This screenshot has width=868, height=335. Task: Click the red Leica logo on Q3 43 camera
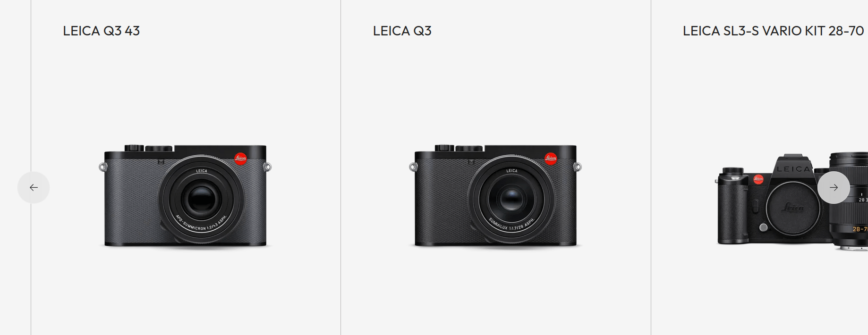(240, 159)
